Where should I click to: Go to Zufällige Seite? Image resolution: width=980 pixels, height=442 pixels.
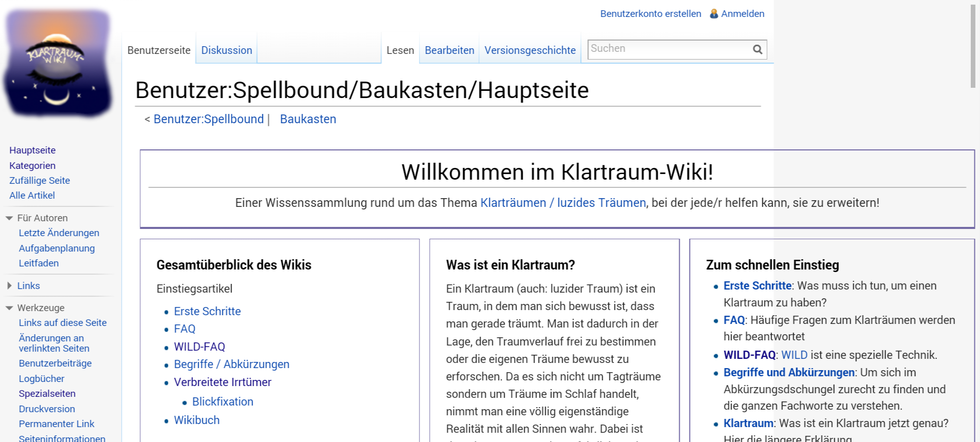click(x=40, y=181)
